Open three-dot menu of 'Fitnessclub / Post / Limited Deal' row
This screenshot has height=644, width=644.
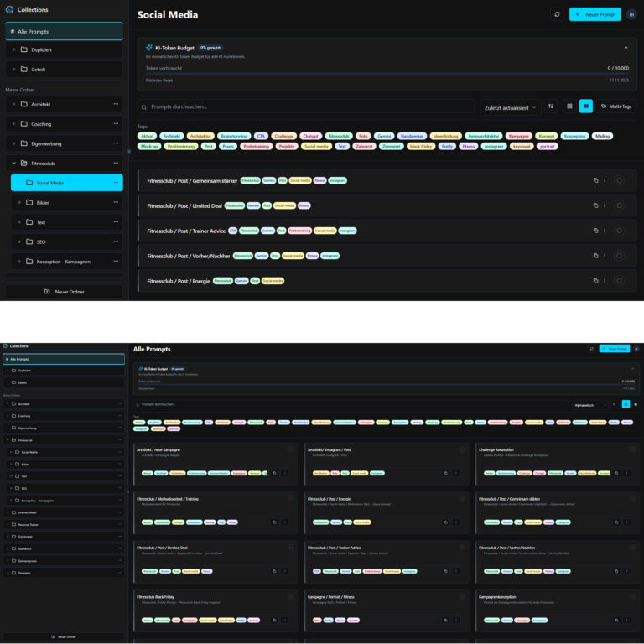point(605,205)
